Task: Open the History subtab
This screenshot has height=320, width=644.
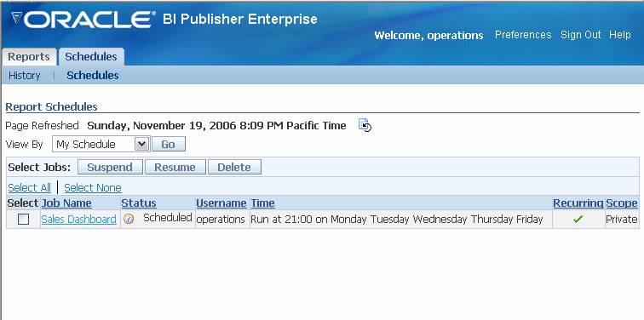Action: point(24,76)
